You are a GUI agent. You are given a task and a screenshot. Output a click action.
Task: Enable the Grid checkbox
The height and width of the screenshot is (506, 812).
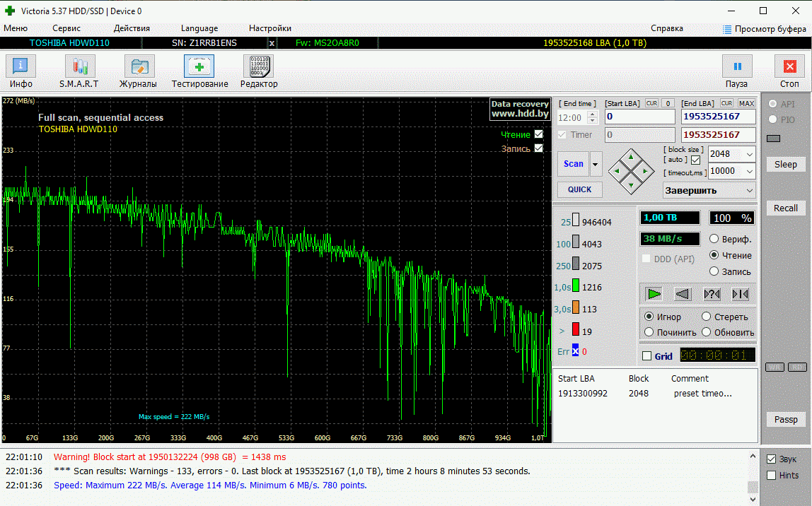[x=646, y=356]
